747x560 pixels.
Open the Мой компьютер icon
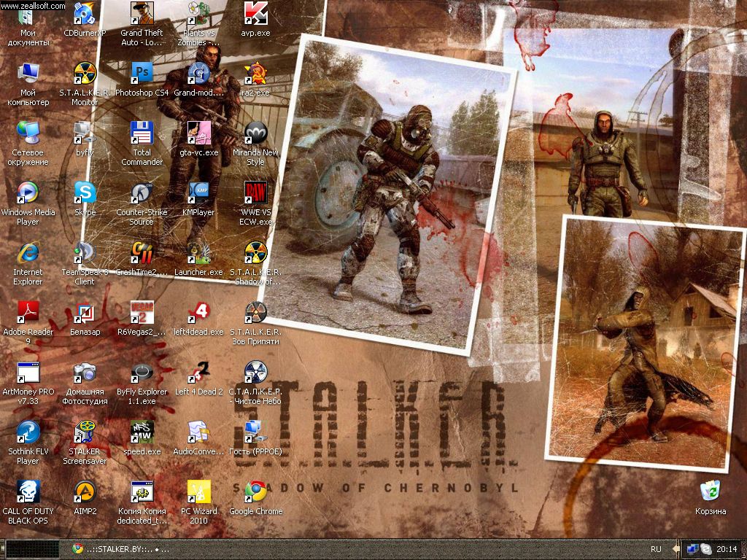tap(28, 74)
